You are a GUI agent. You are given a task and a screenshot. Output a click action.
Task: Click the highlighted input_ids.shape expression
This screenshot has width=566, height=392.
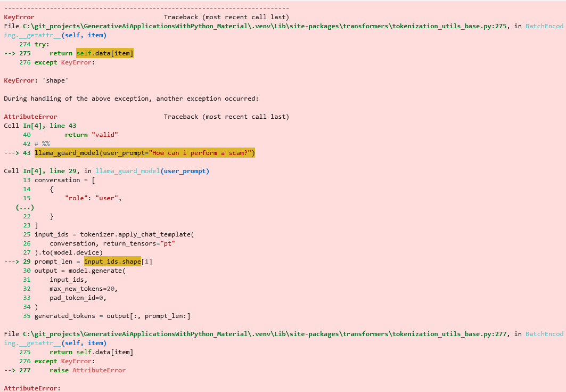(x=112, y=262)
